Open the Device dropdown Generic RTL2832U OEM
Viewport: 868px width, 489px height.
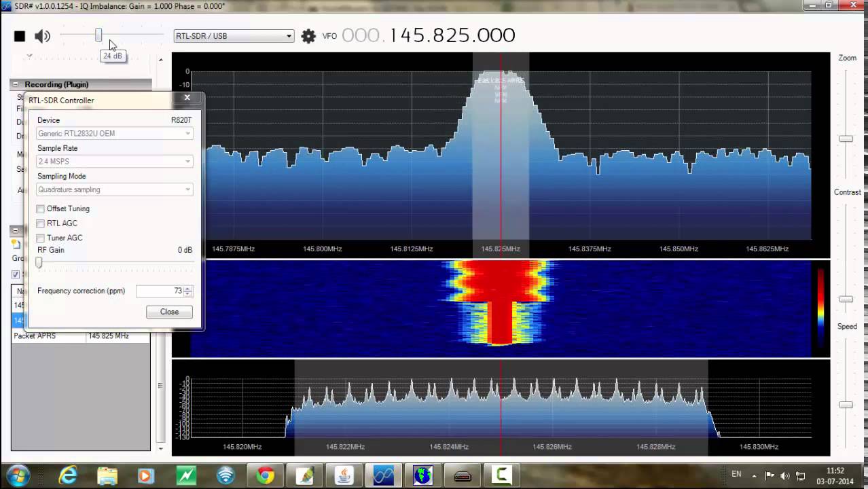pos(114,133)
